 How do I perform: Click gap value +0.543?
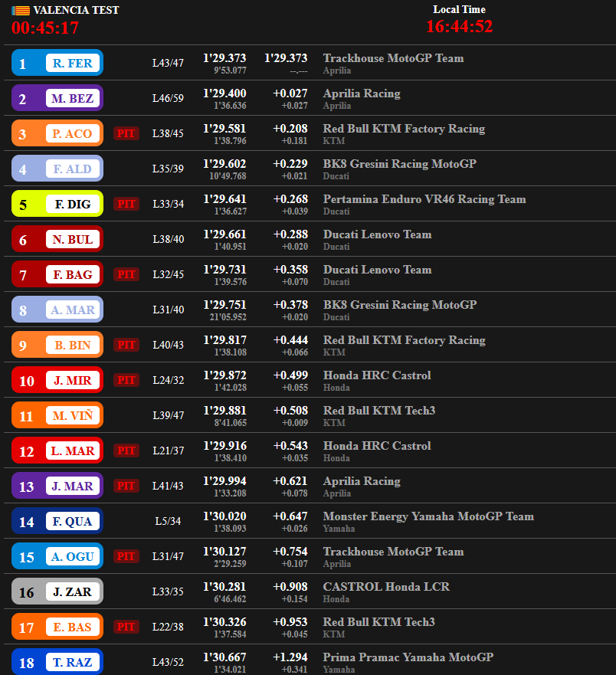click(x=290, y=446)
